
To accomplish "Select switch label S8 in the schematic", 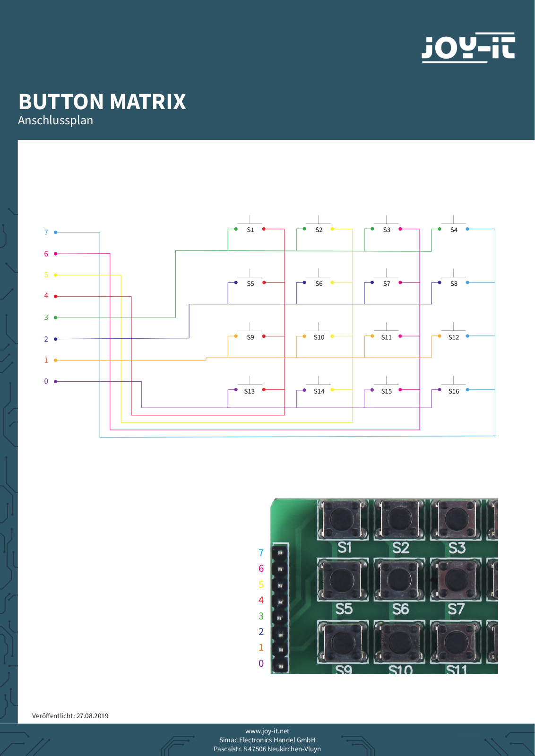I will [454, 284].
